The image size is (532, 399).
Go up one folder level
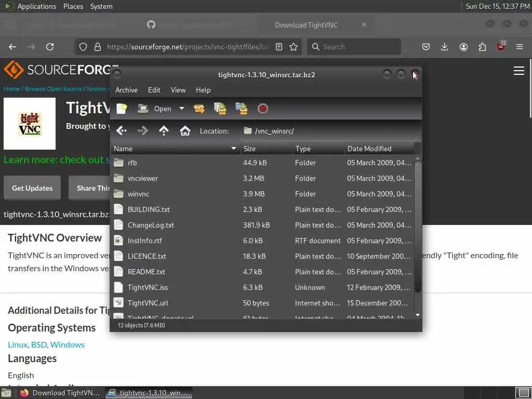164,130
